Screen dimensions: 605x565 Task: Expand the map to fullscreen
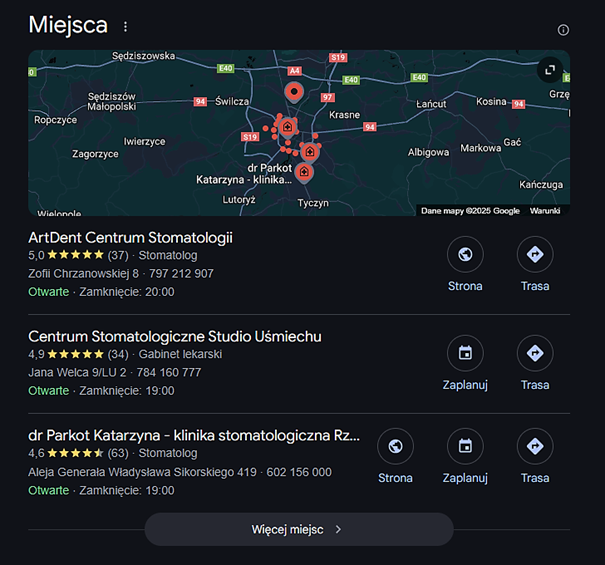tap(550, 70)
